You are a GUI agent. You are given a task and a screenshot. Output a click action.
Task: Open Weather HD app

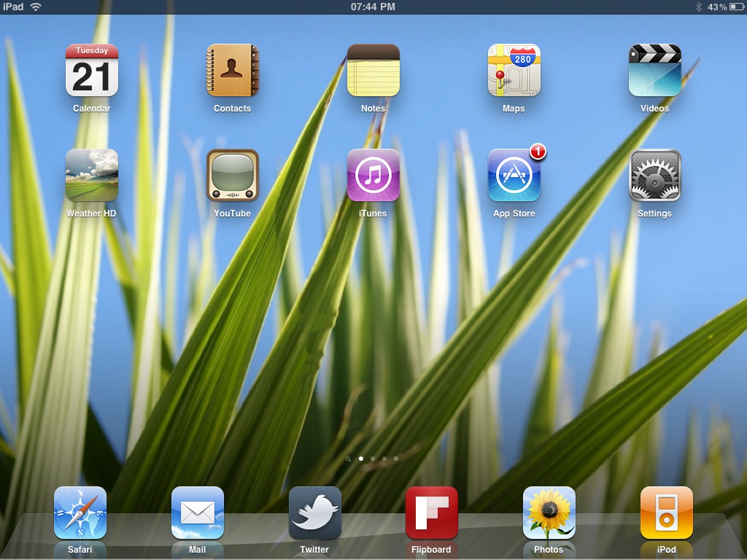pyautogui.click(x=91, y=175)
